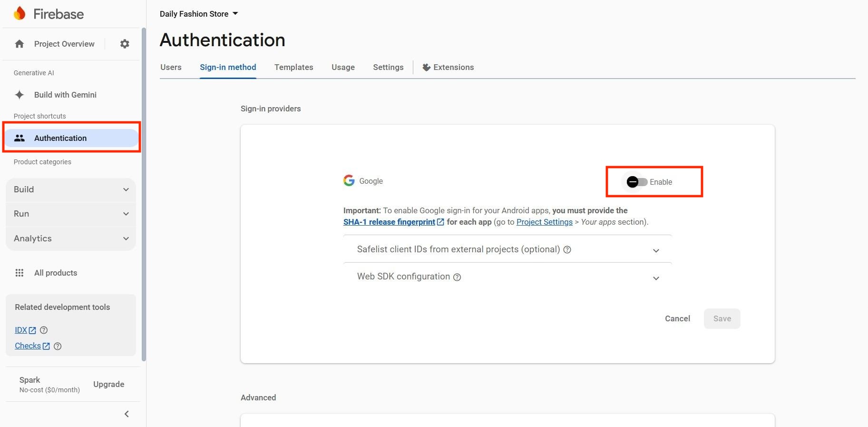Select Authentication in the sidebar
Image resolution: width=868 pixels, height=427 pixels.
tap(71, 138)
